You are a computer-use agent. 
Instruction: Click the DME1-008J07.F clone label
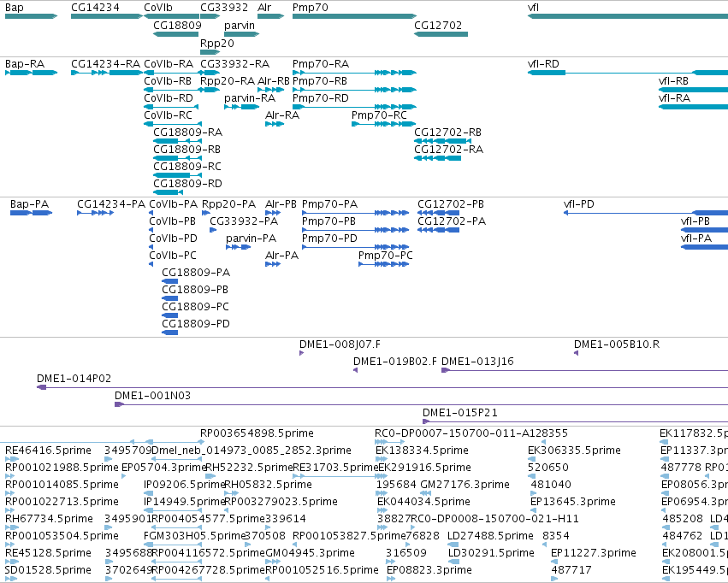tap(340, 344)
